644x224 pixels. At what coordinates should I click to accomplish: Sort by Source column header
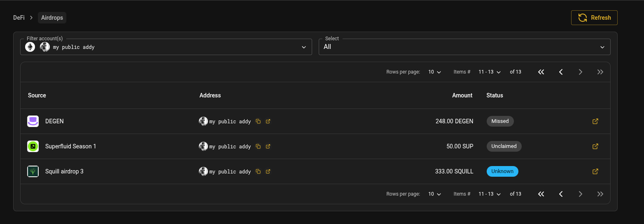(37, 95)
